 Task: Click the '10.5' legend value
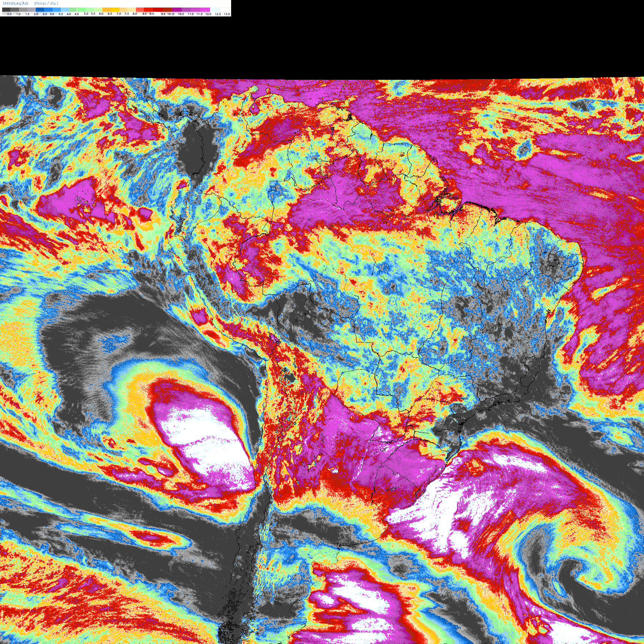(x=181, y=14)
